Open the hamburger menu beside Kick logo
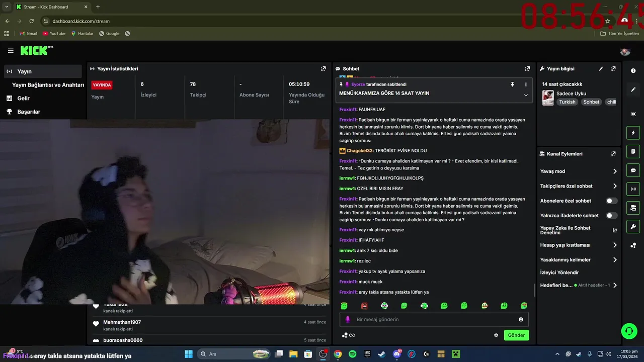This screenshot has width=644, height=362. [x=11, y=51]
